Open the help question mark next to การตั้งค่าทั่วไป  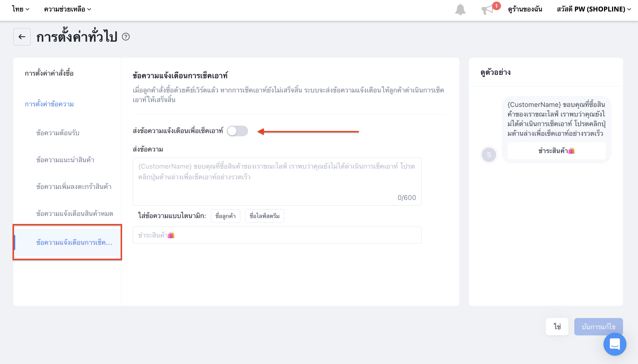pos(126,37)
